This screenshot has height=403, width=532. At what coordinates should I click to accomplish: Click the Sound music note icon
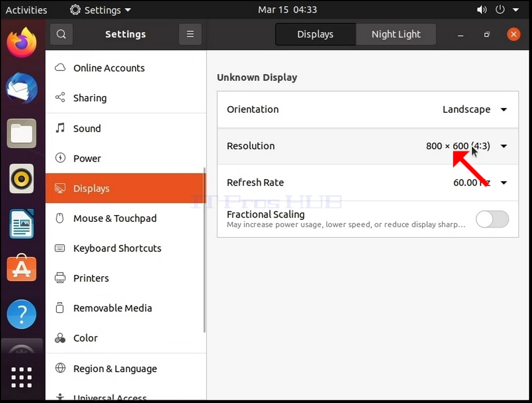pyautogui.click(x=60, y=128)
